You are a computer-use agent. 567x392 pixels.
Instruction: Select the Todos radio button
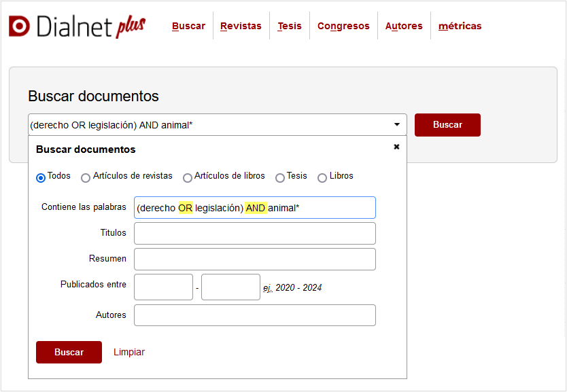tap(41, 178)
